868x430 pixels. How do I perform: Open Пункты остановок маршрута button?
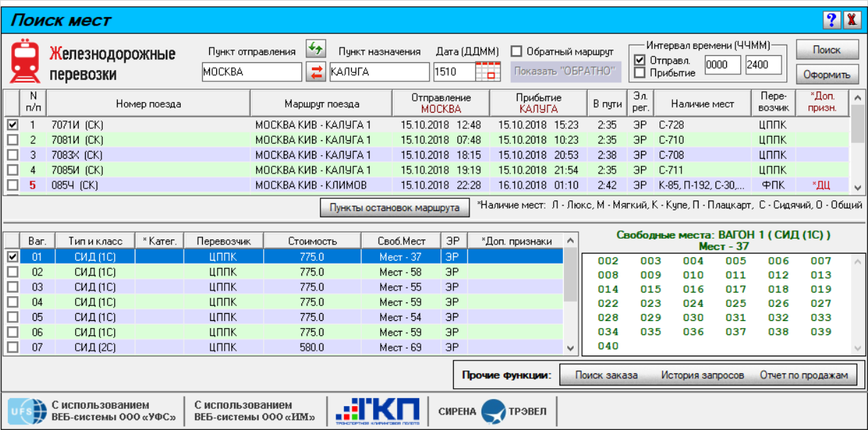pyautogui.click(x=396, y=208)
